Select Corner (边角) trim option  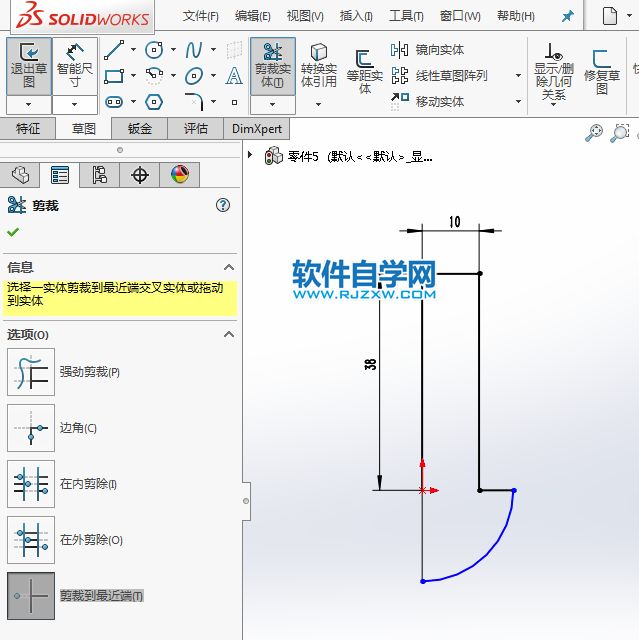31,428
